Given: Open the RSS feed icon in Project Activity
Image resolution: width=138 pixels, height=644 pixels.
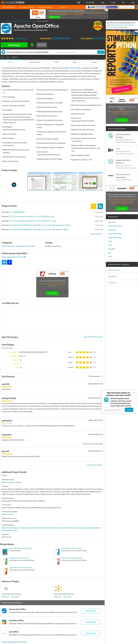Looking at the screenshot, I should (x=100, y=206).
